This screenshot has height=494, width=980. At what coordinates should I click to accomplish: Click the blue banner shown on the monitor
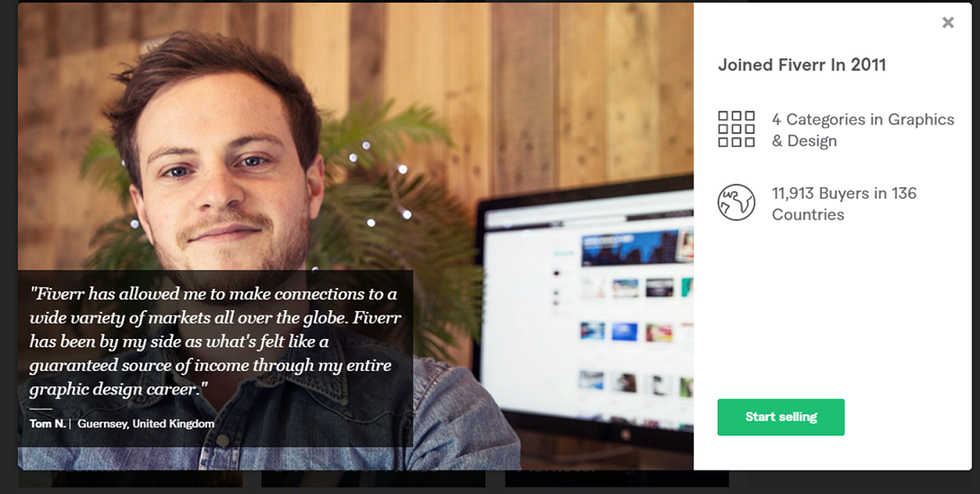pyautogui.click(x=630, y=247)
